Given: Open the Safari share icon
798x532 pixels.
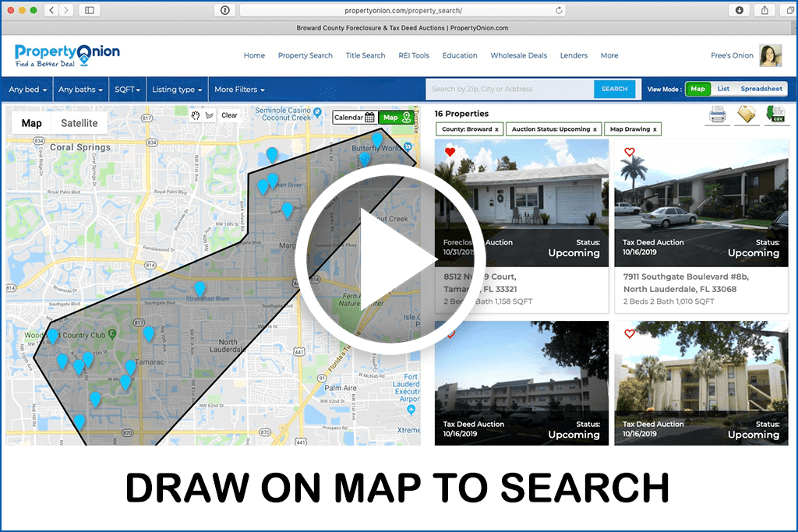Looking at the screenshot, I should [x=764, y=11].
